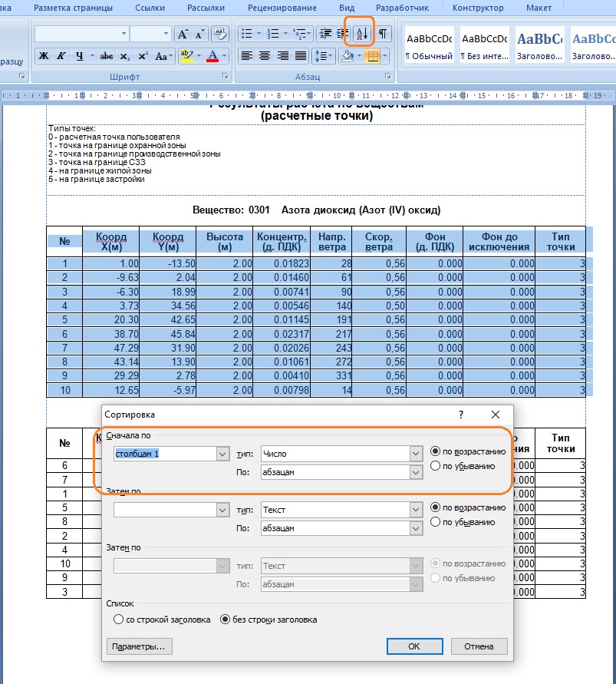Click the font color red 'A' swatch

tap(212, 56)
